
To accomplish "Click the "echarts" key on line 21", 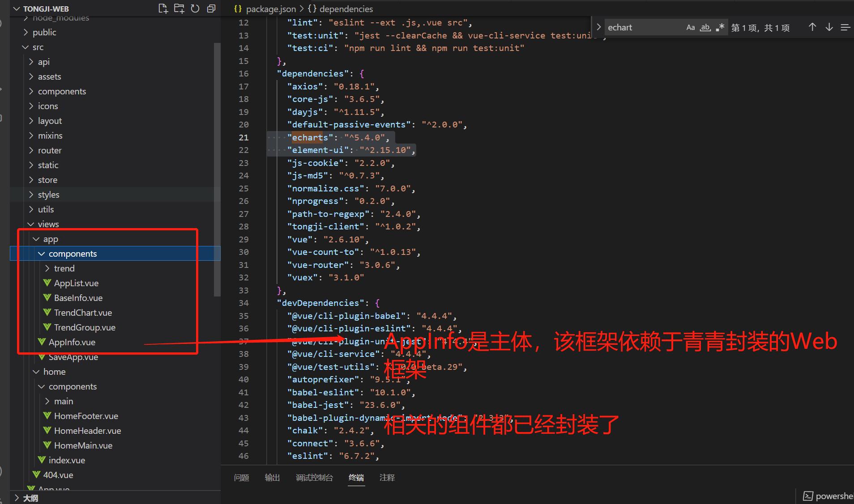I will coord(310,137).
